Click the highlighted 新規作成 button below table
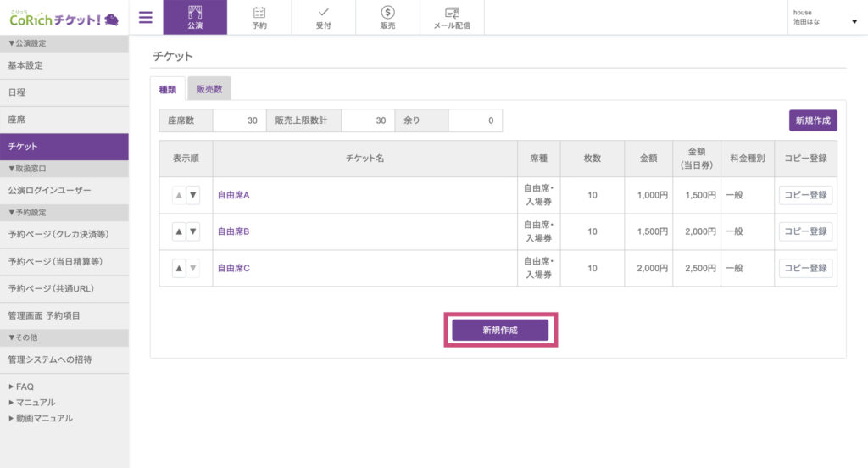 pyautogui.click(x=500, y=330)
